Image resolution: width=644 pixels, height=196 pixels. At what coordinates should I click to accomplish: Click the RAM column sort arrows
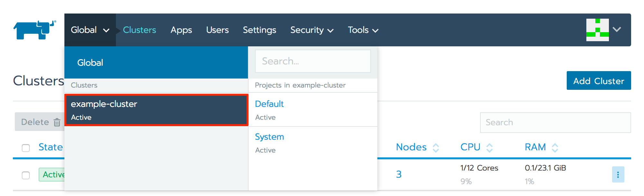click(554, 148)
